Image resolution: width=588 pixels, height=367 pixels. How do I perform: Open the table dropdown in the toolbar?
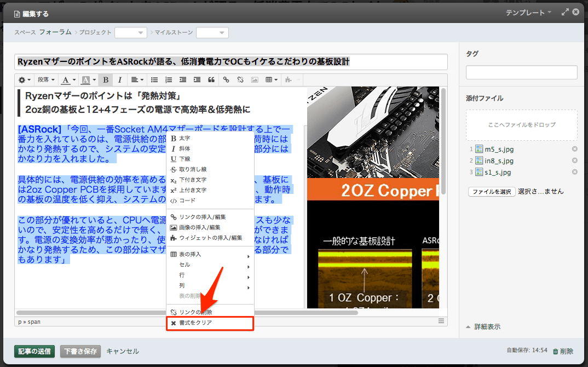(271, 80)
